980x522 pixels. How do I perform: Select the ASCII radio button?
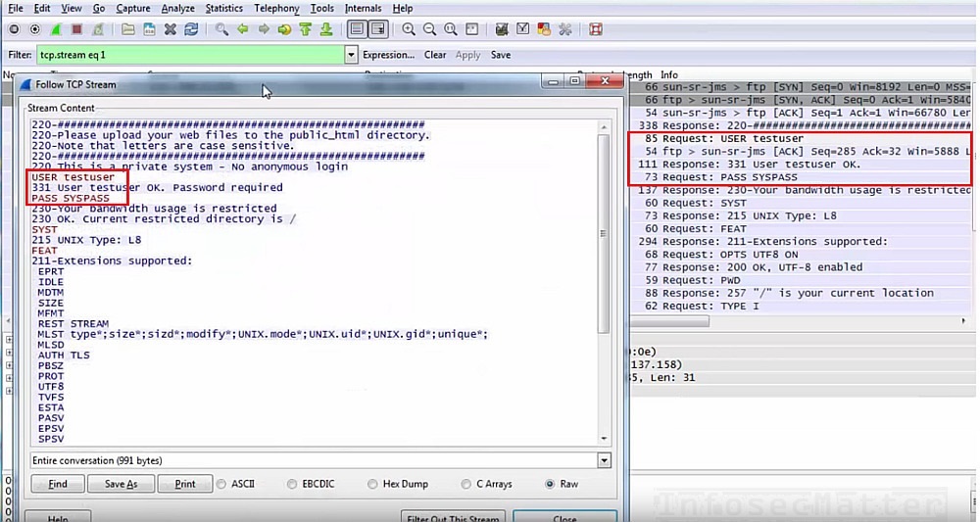221,484
